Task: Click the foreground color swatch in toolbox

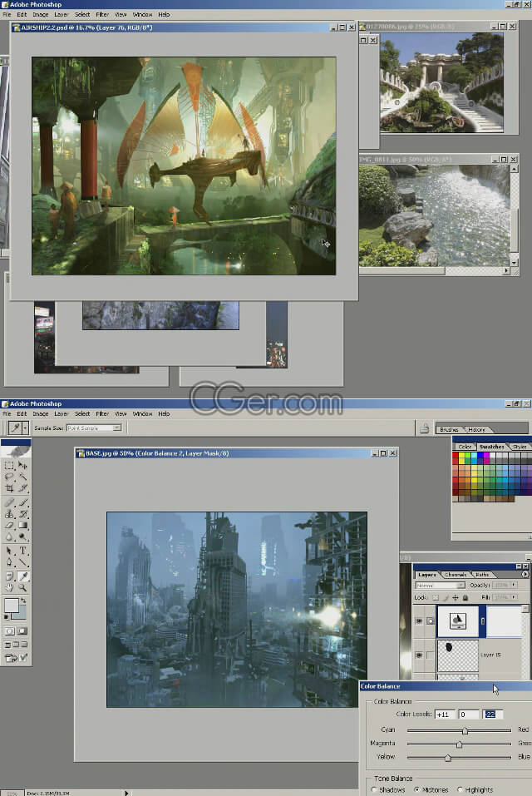Action: tap(11, 606)
